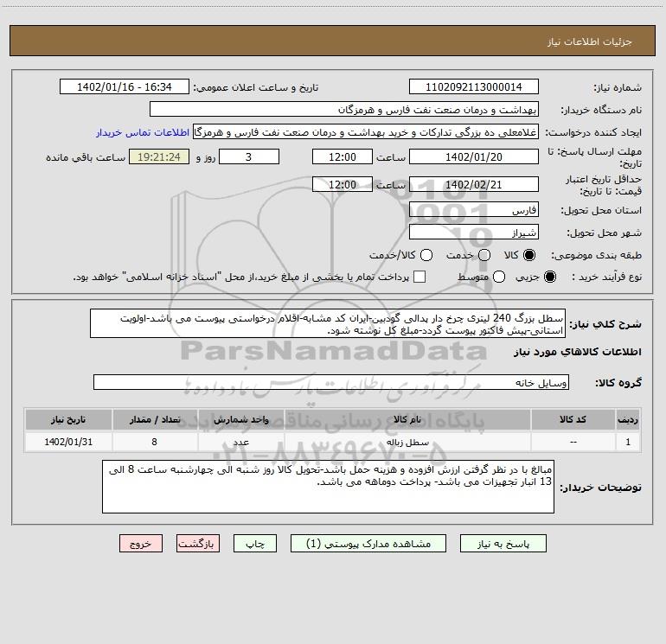Click the واحد شمارش column header
The image size is (666, 644).
click(240, 419)
